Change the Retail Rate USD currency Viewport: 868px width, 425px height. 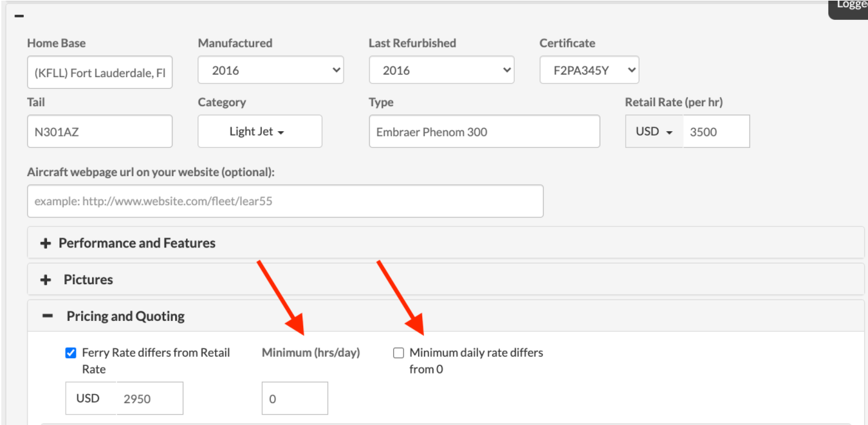pyautogui.click(x=654, y=132)
